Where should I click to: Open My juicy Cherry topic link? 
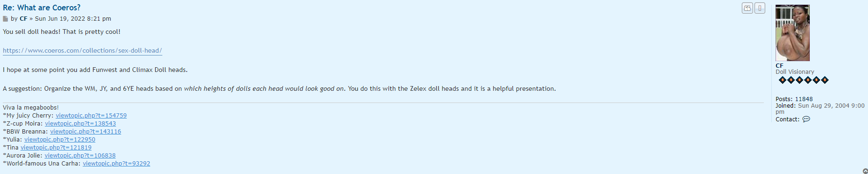click(91, 116)
